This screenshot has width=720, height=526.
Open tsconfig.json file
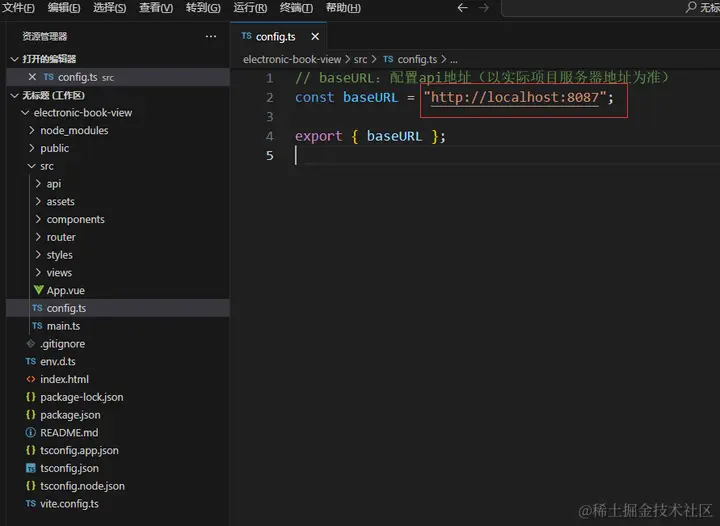coord(69,469)
